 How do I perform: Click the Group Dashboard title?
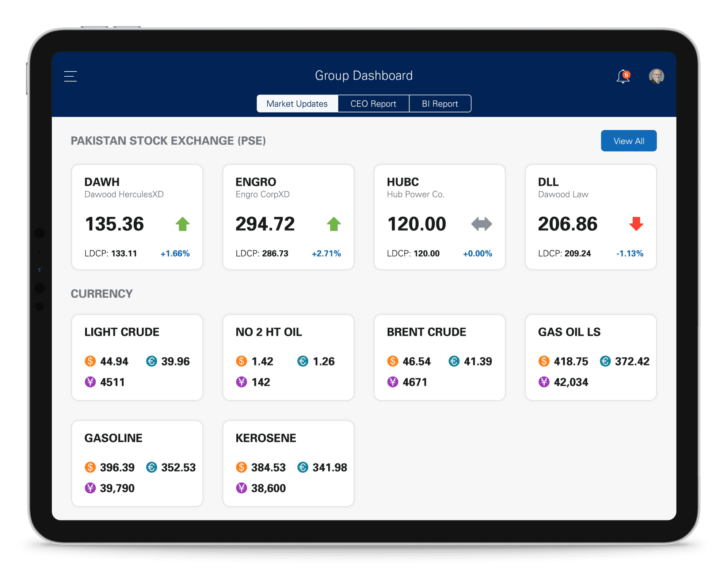[364, 76]
